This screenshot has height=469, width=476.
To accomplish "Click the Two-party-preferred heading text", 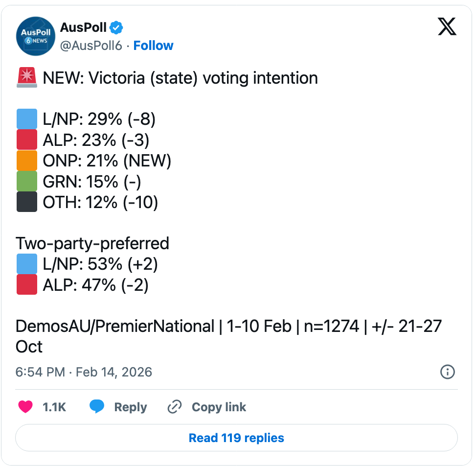I will (92, 243).
